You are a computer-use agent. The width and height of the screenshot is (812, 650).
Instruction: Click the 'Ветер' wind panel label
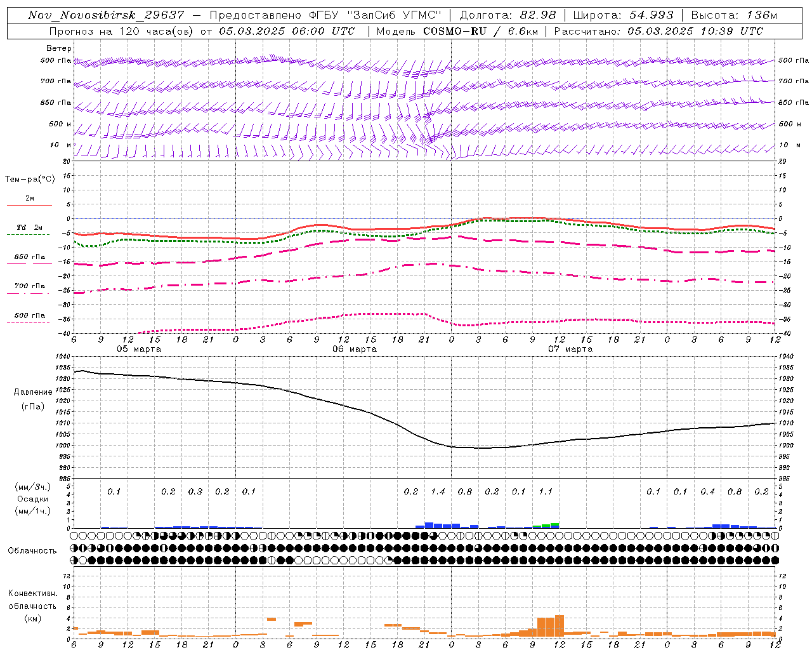(59, 48)
